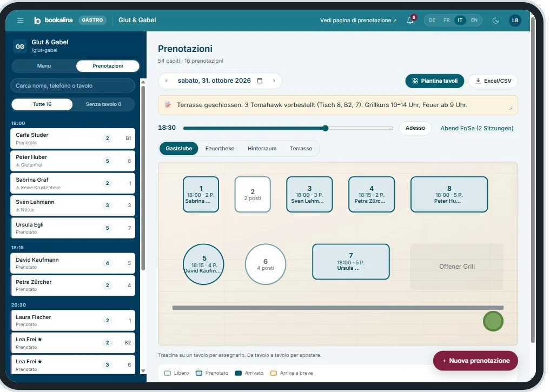Click the GG restaurant avatar
The image size is (550, 392).
tap(20, 46)
